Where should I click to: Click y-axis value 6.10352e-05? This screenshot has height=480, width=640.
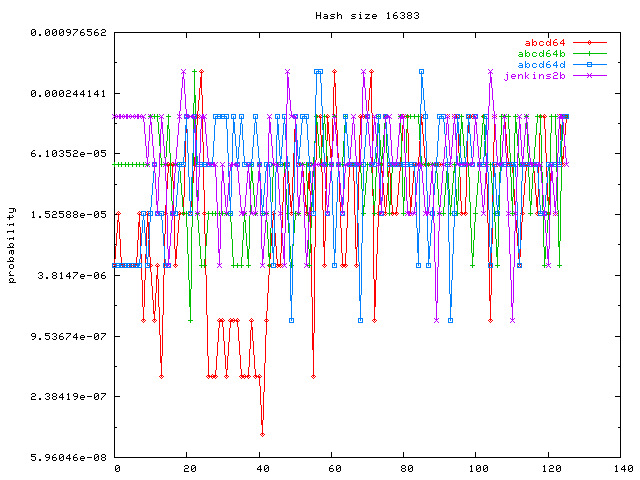coord(68,153)
